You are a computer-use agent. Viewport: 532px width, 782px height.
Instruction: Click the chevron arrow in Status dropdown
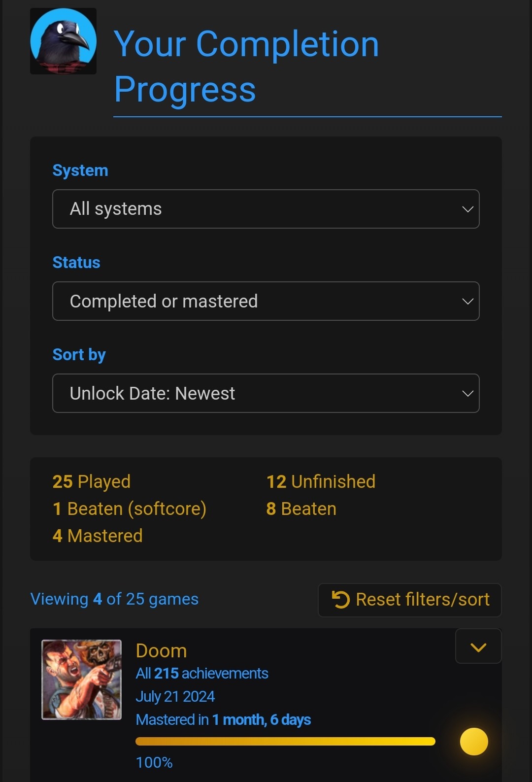467,301
